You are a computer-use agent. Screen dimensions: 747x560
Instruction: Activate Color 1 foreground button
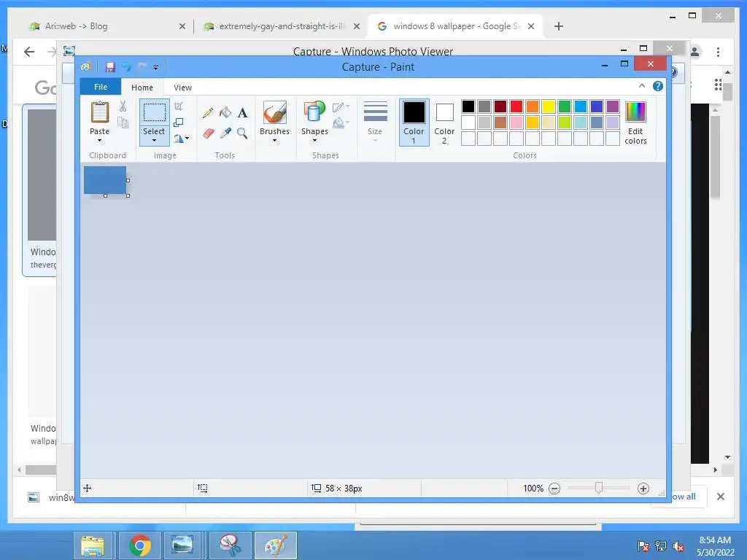(414, 122)
